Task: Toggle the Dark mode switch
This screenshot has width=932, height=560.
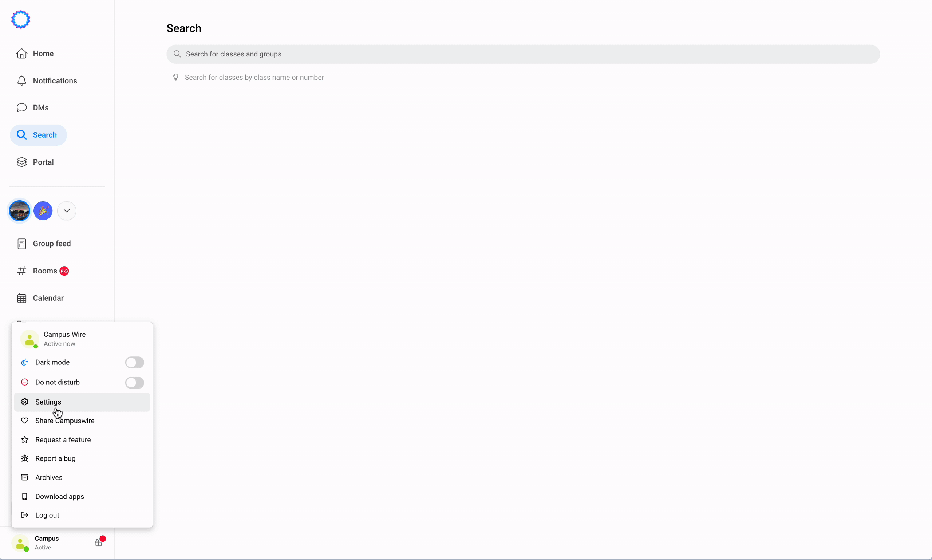Action: [134, 362]
